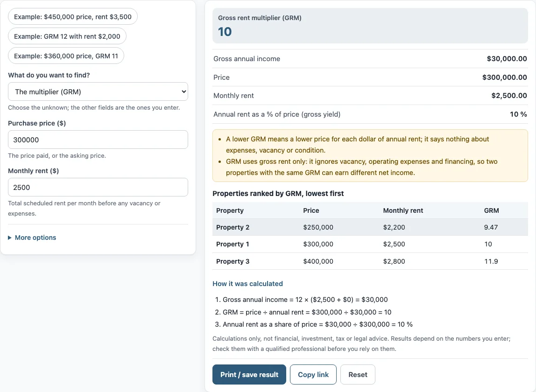The width and height of the screenshot is (536, 392).
Task: Click the 11.9 GRM value
Action: (491, 261)
